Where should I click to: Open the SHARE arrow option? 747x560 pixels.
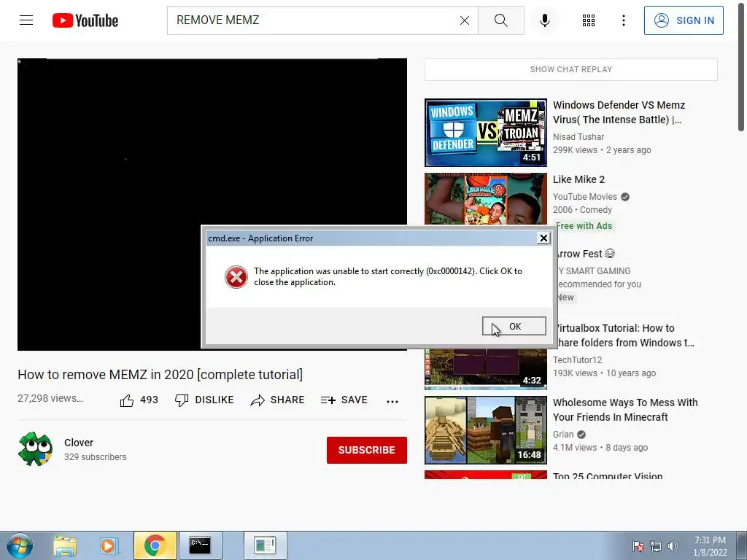pyautogui.click(x=277, y=400)
